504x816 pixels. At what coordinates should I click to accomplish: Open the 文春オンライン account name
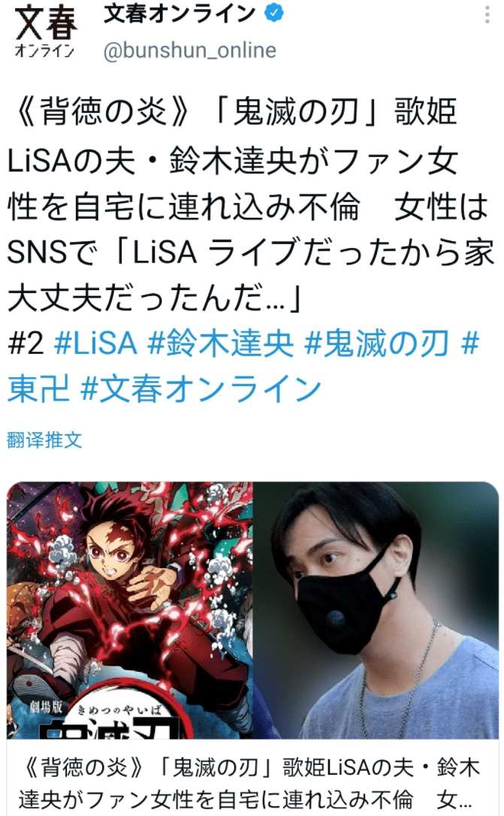click(180, 14)
